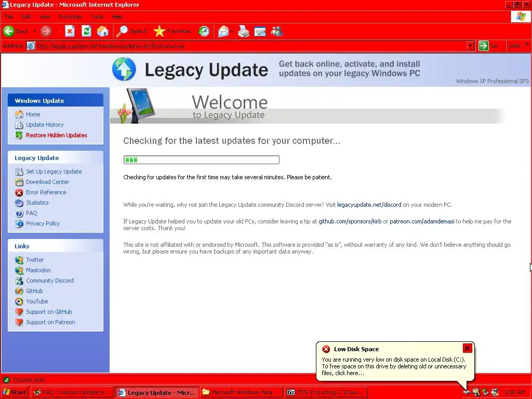This screenshot has width=532, height=399.
Task: Click Support on GitHub heart icon
Action: click(19, 312)
